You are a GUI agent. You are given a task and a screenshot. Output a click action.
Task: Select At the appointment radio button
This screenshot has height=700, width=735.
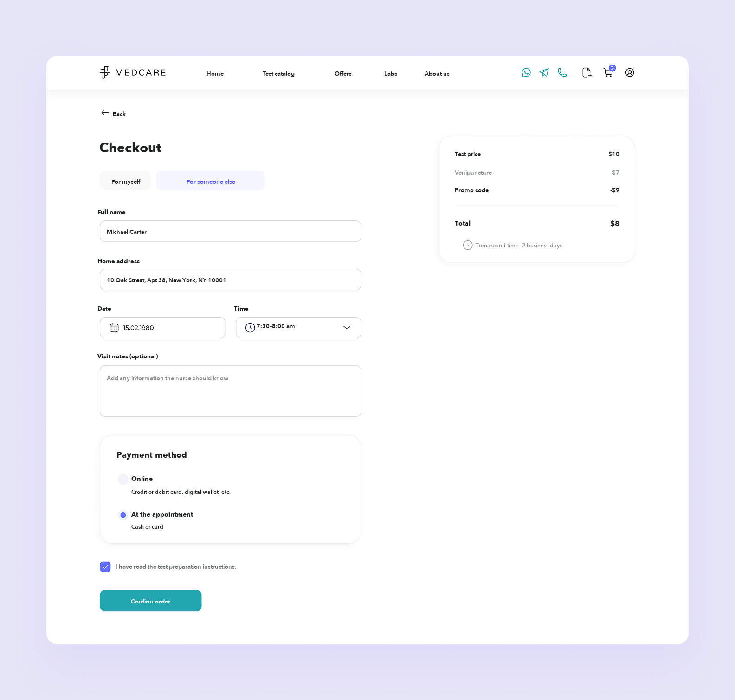(123, 515)
